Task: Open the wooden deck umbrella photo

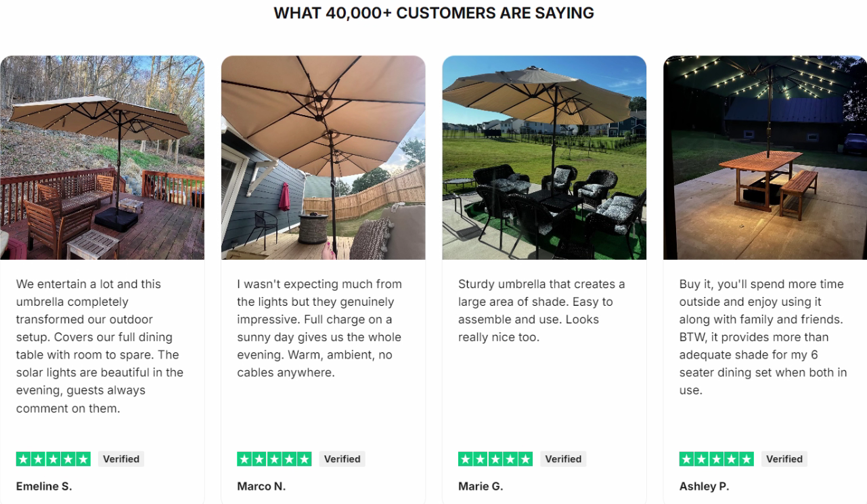Action: tap(102, 158)
